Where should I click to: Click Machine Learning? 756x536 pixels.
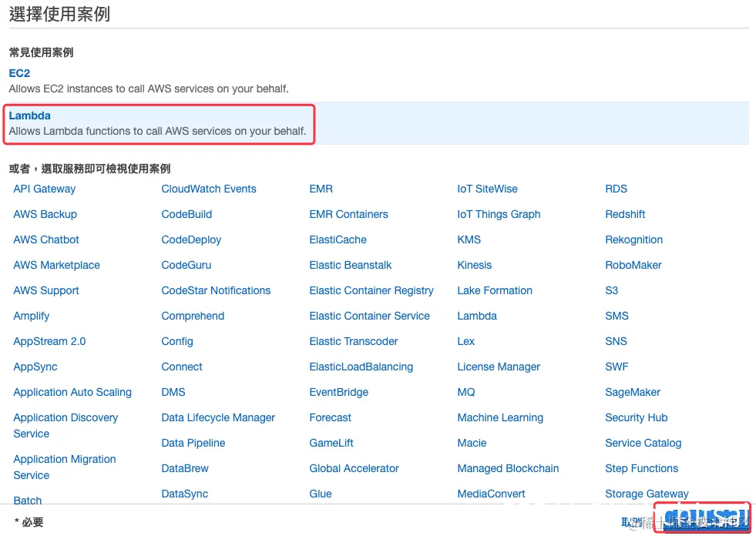500,418
